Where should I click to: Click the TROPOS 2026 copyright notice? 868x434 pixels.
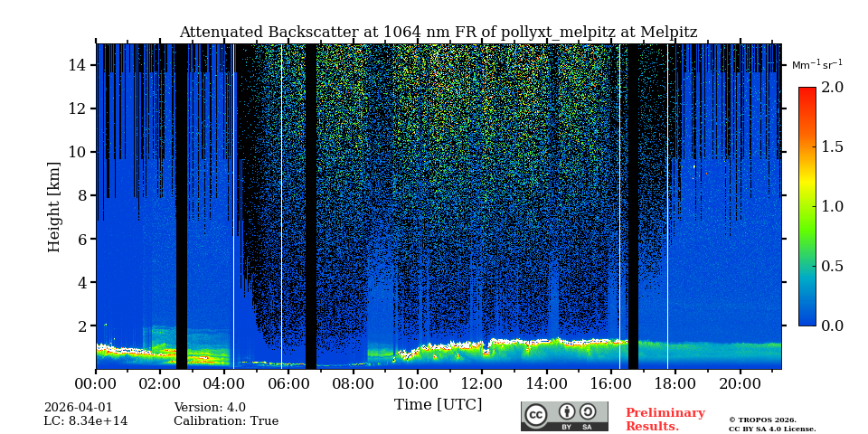(x=762, y=420)
